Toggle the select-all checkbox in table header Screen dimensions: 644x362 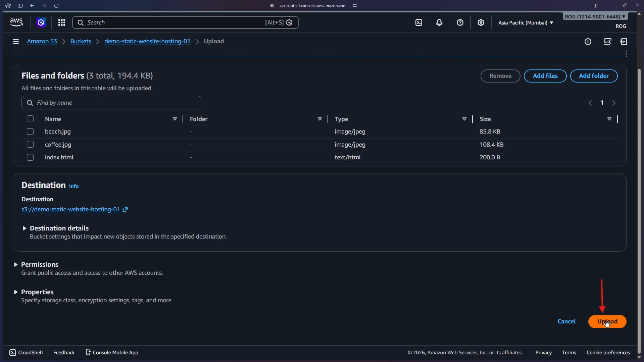[x=30, y=119]
